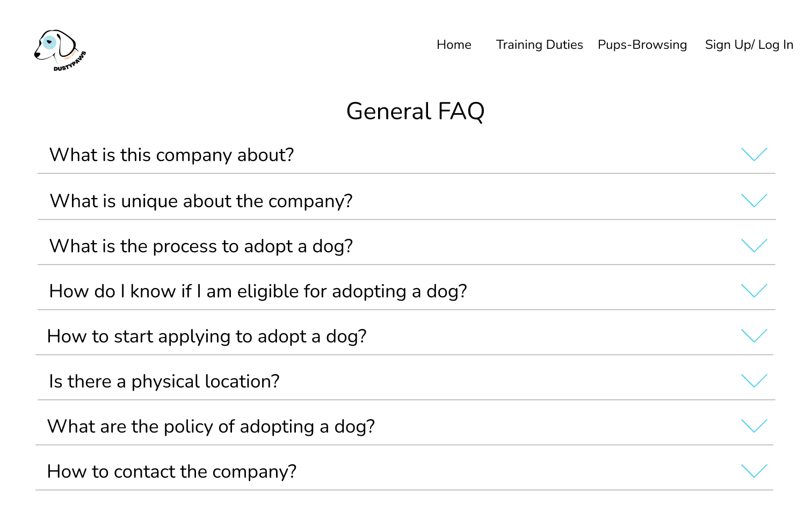This screenshot has height=527, width=812.
Task: Expand chevron for the adoption eligibility question
Action: click(x=754, y=291)
